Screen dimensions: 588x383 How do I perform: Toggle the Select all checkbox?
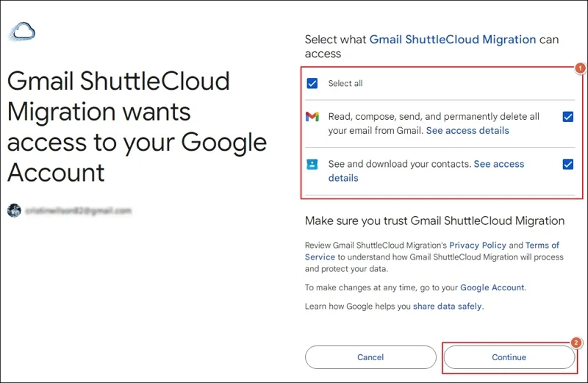(x=312, y=83)
